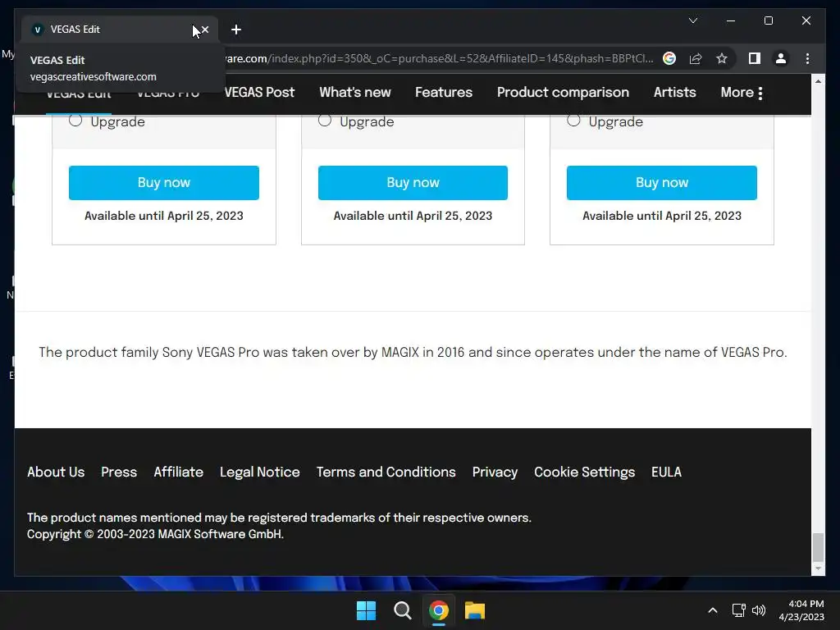Click the address bar URL field

(x=440, y=58)
